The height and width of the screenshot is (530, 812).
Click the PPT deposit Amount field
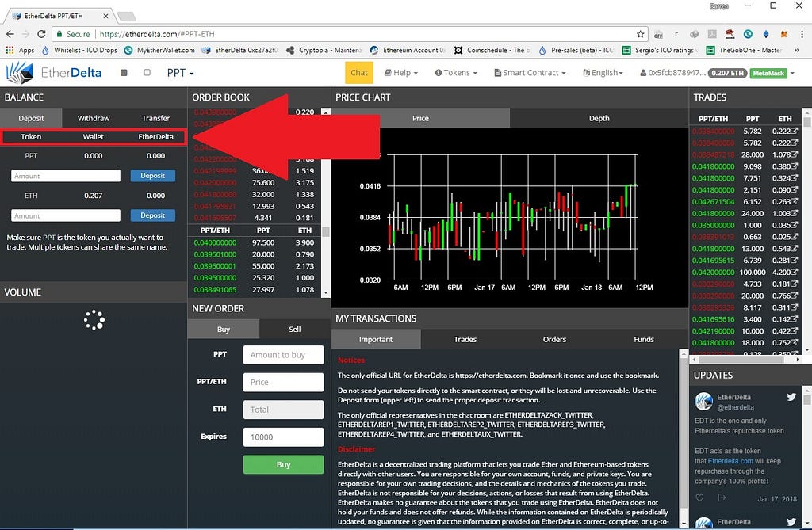[x=66, y=176]
